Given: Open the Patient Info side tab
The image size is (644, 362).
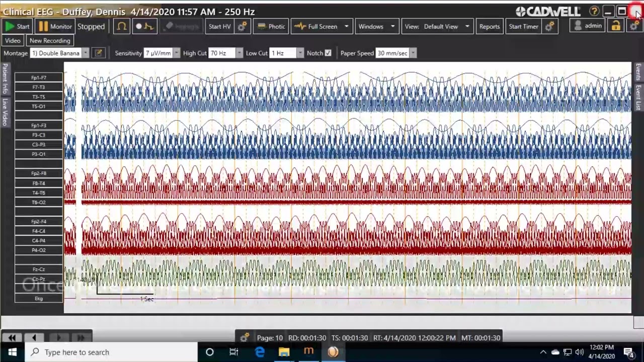Looking at the screenshot, I should click(x=5, y=79).
